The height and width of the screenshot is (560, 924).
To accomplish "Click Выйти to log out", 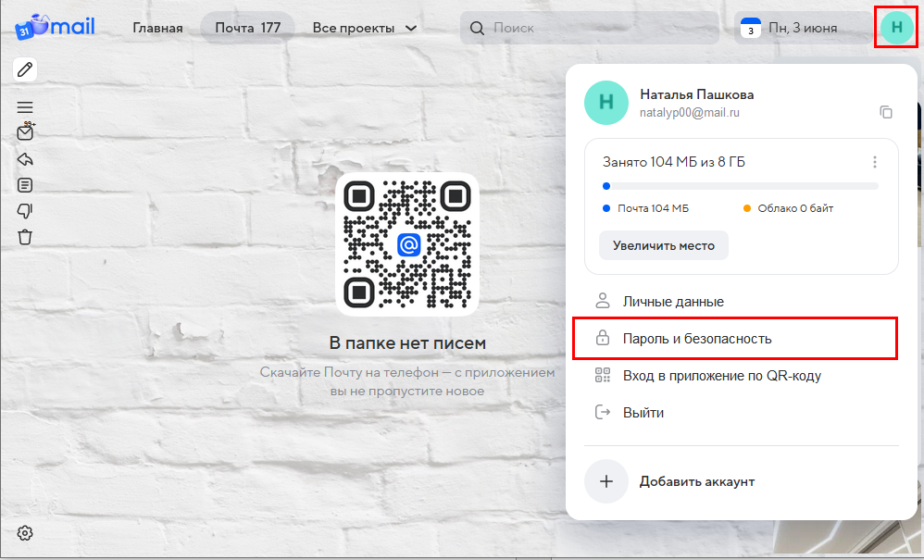I will tap(643, 413).
